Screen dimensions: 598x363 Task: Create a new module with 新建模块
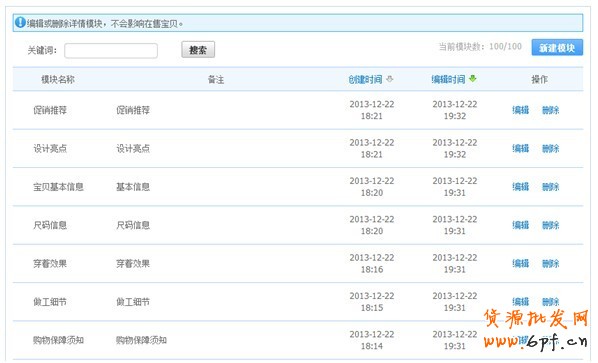[x=557, y=48]
